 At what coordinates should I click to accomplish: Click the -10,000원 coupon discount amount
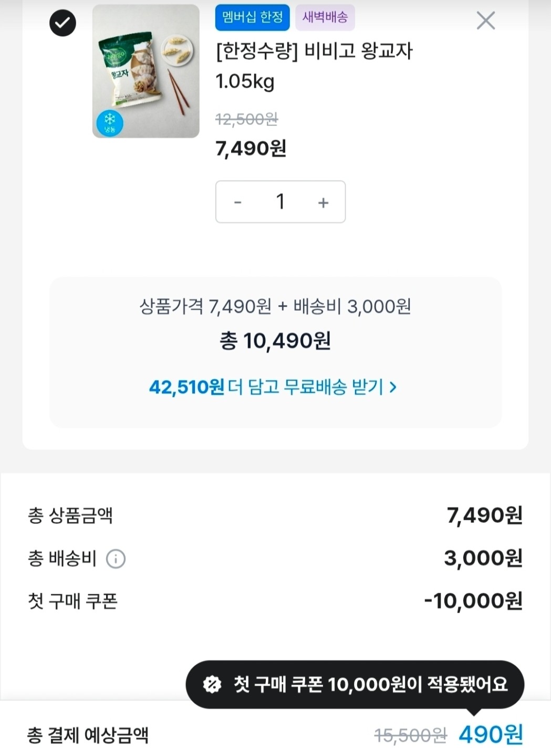(473, 601)
